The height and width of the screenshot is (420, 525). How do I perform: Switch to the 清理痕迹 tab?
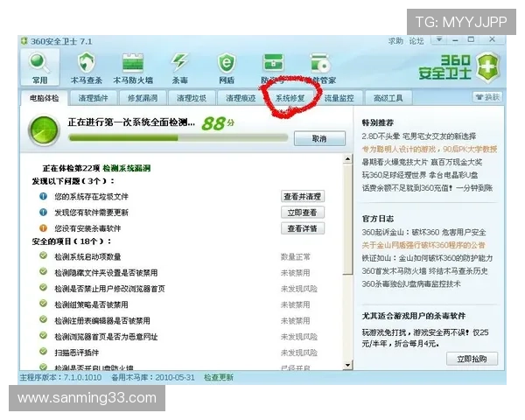(241, 98)
